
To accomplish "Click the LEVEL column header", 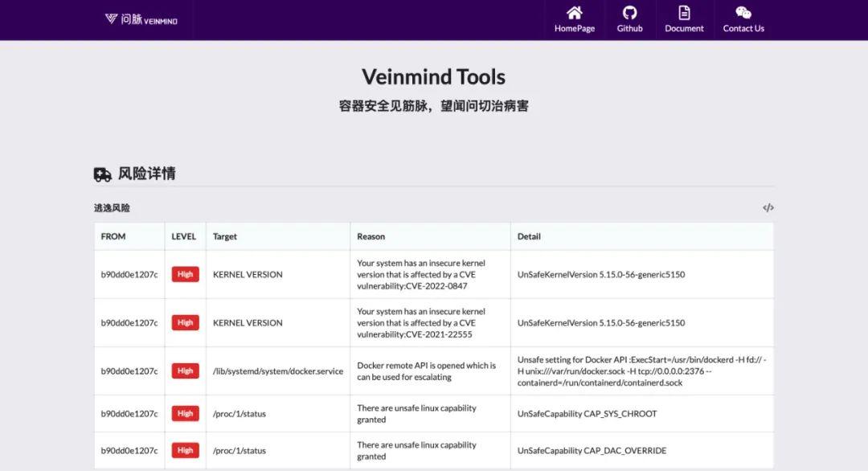I will pos(184,235).
